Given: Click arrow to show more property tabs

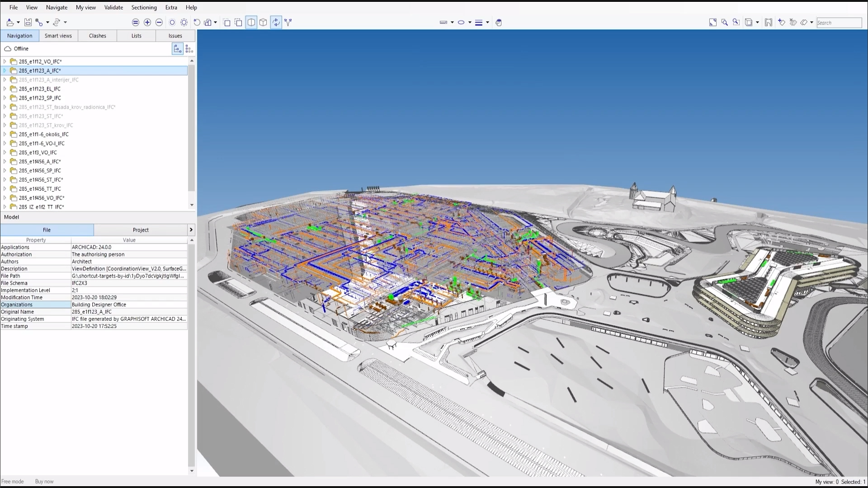Looking at the screenshot, I should pos(191,230).
